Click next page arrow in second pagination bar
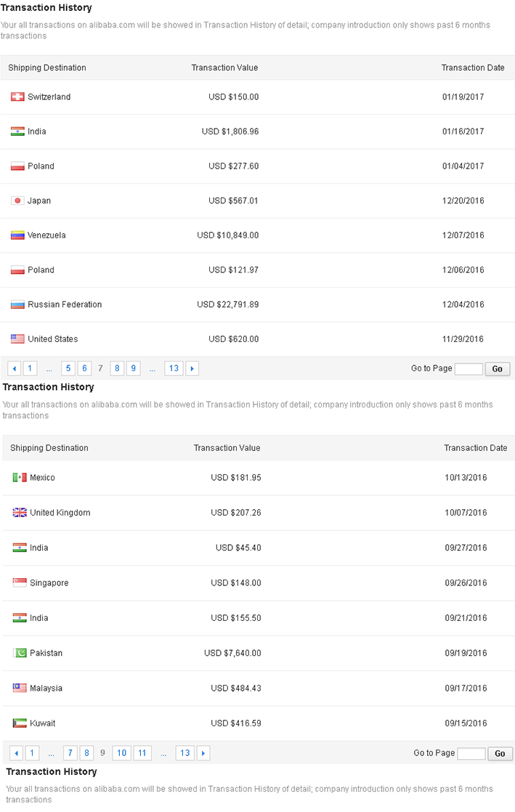This screenshot has width=515, height=812. pos(203,753)
